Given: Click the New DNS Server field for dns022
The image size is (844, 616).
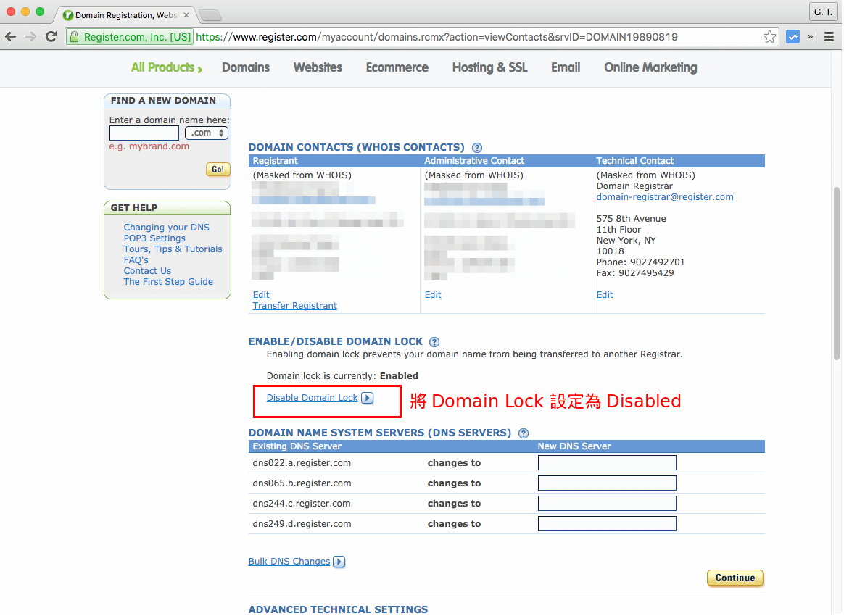Looking at the screenshot, I should (x=607, y=462).
